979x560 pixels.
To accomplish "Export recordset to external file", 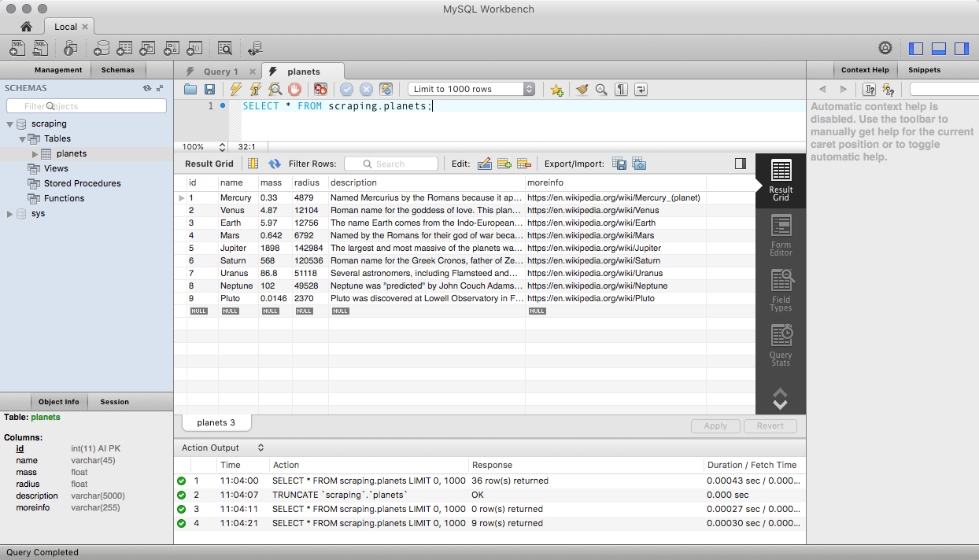I will pos(619,164).
